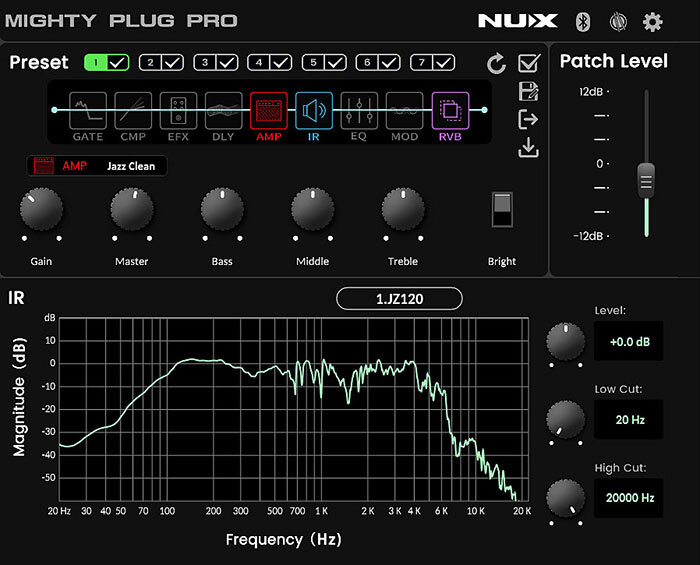700x565 pixels.
Task: Click the reset refresh arrow button
Action: tap(496, 63)
